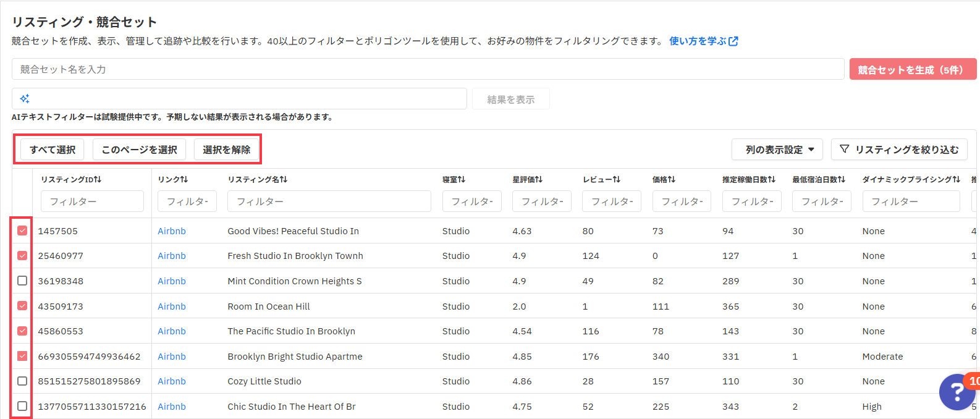Uncheck listing 25460977 checkbox
This screenshot has height=419, width=980.
22,255
